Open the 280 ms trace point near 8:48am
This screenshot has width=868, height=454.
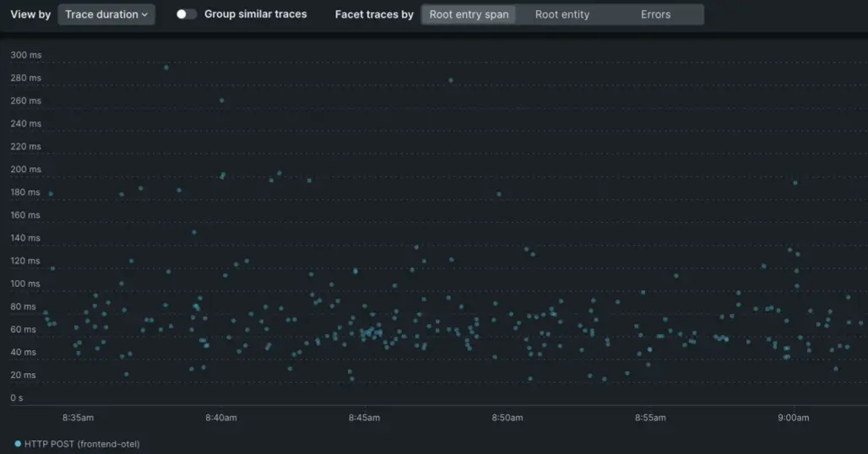451,81
